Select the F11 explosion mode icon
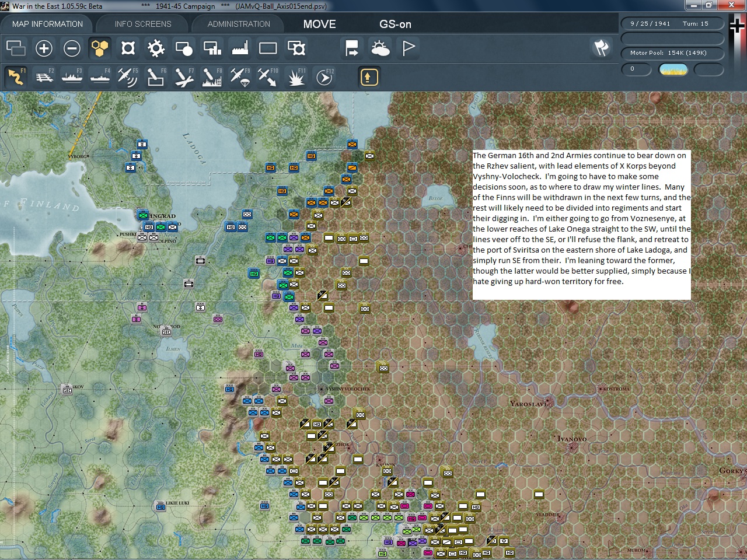The image size is (747, 560). [296, 76]
